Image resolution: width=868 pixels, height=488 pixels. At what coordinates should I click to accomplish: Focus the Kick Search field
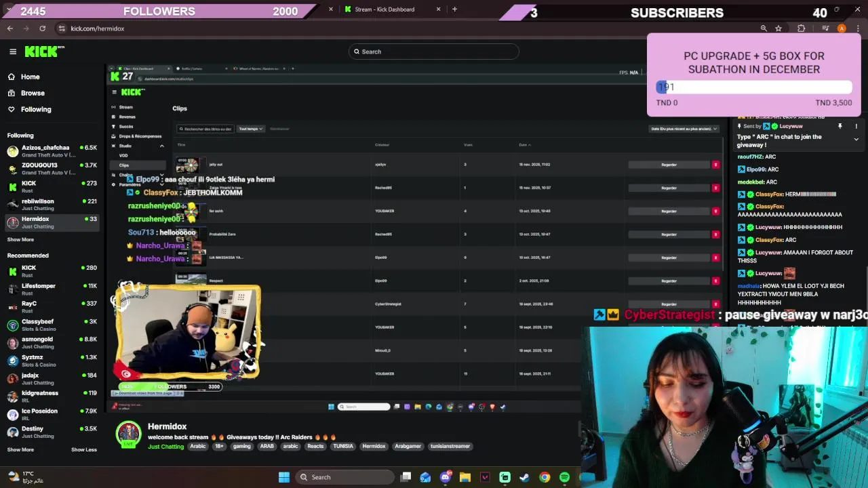click(434, 52)
